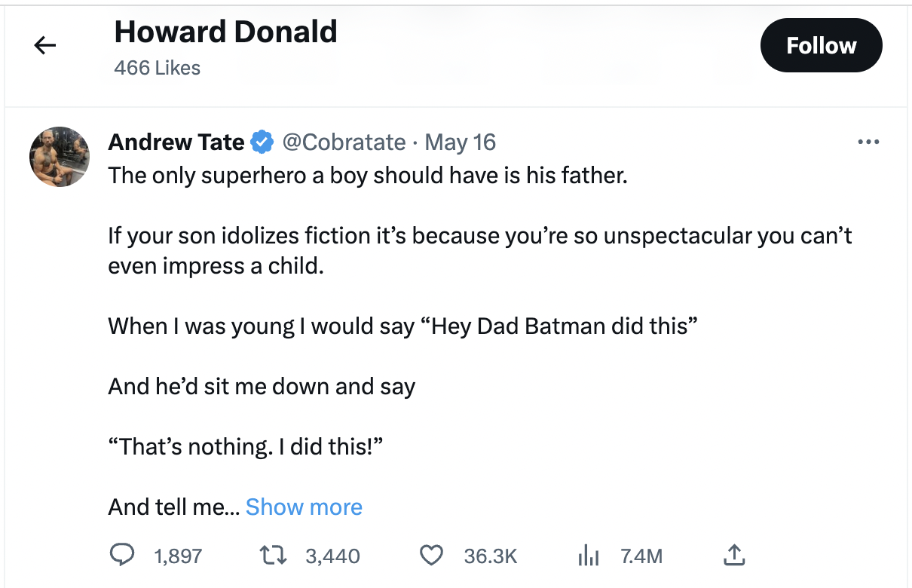Click the Howard Donald header title
912x588 pixels.
pyautogui.click(x=225, y=32)
